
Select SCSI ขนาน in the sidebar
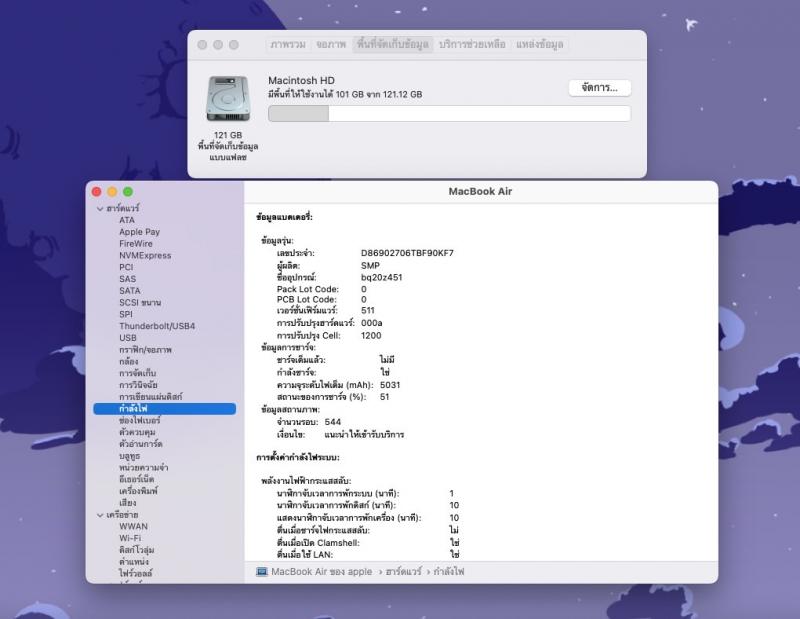[x=140, y=302]
